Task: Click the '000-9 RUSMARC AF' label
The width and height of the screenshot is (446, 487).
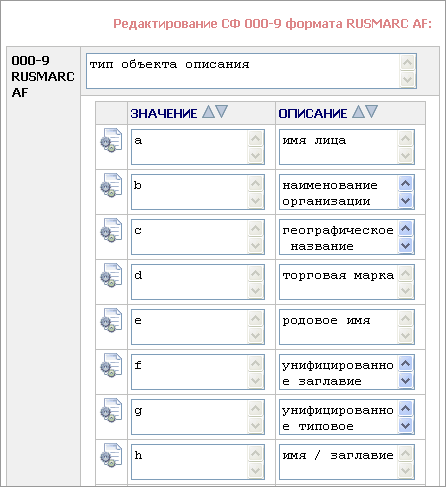Action: pyautogui.click(x=43, y=77)
